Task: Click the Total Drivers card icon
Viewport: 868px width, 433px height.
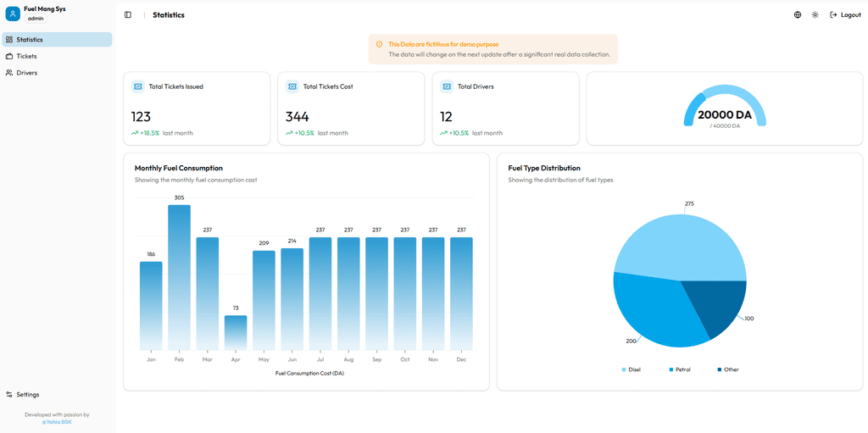Action: coord(447,86)
